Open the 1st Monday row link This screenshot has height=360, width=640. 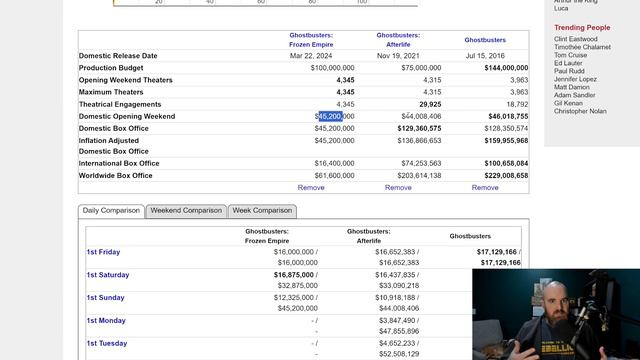tap(106, 321)
